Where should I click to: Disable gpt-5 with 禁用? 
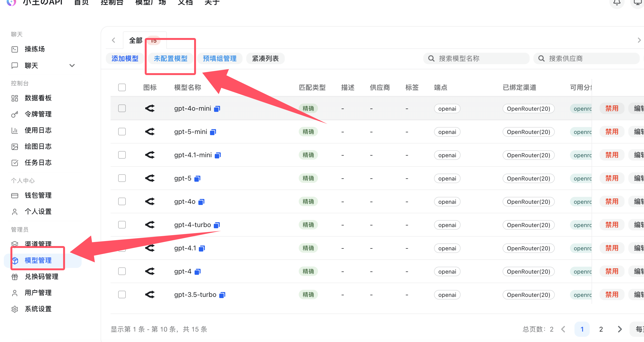[612, 178]
